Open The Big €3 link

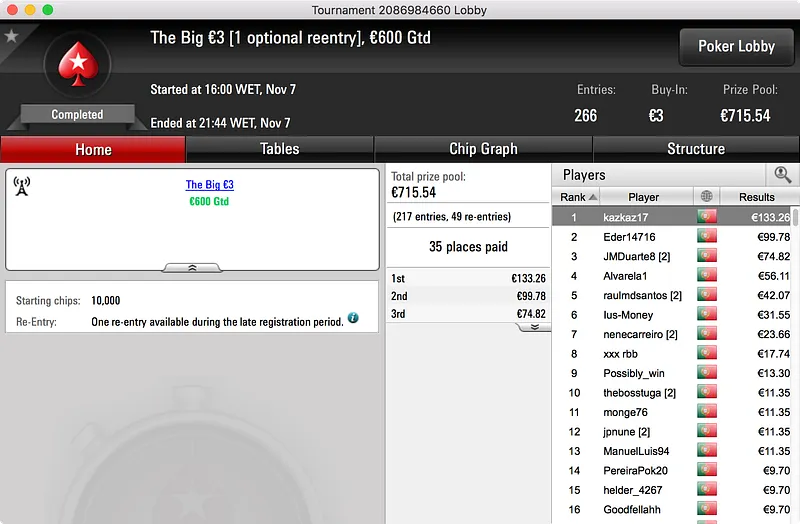(210, 185)
